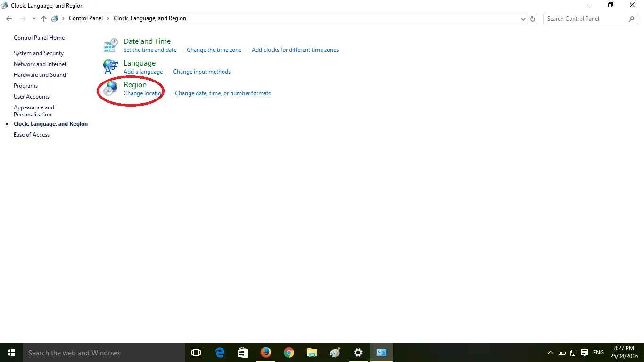Image resolution: width=644 pixels, height=362 pixels.
Task: Click Add a language
Action: pyautogui.click(x=143, y=72)
